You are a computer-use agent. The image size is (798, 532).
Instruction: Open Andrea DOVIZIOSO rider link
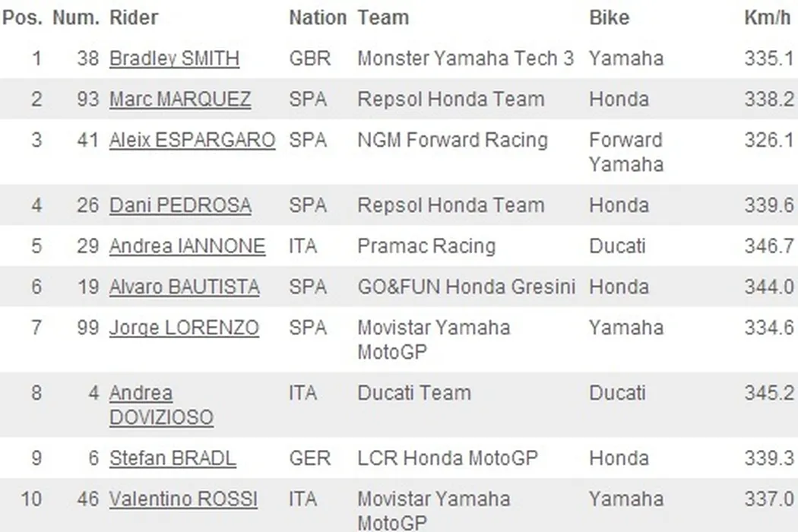(161, 405)
